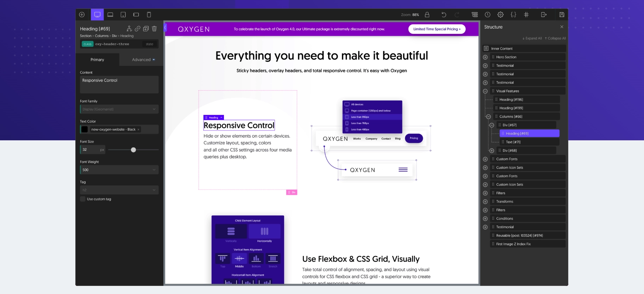Click the lock icon beside zoom
The height and width of the screenshot is (294, 644).
pos(427,14)
